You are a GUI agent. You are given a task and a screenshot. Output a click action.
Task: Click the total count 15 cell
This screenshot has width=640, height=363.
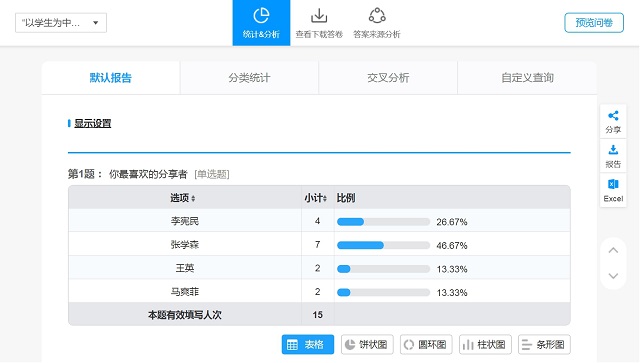point(318,315)
